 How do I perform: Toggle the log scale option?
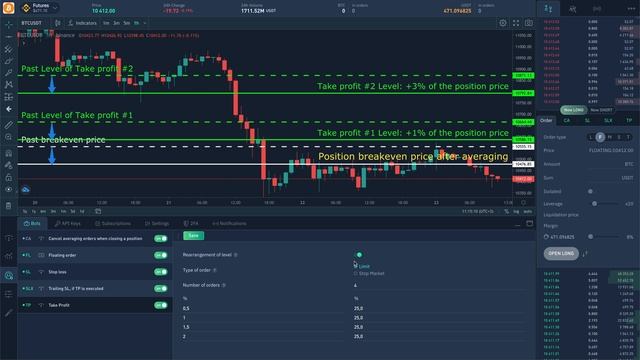coord(517,211)
